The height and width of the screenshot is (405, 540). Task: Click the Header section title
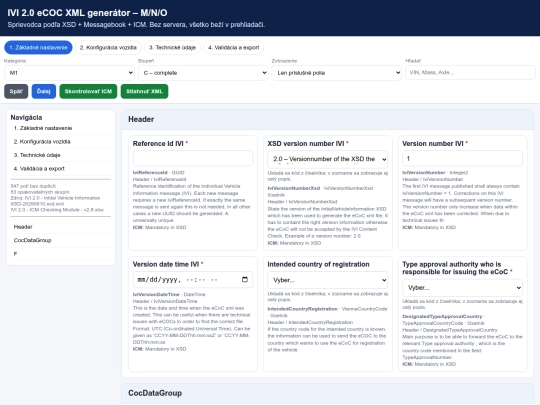tap(141, 119)
